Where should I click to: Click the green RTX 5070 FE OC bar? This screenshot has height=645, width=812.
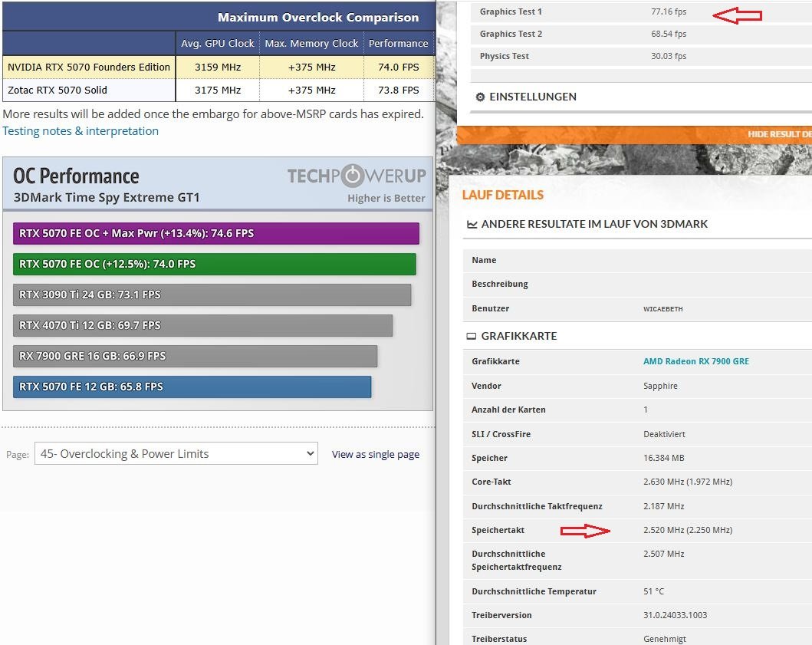[x=215, y=264]
